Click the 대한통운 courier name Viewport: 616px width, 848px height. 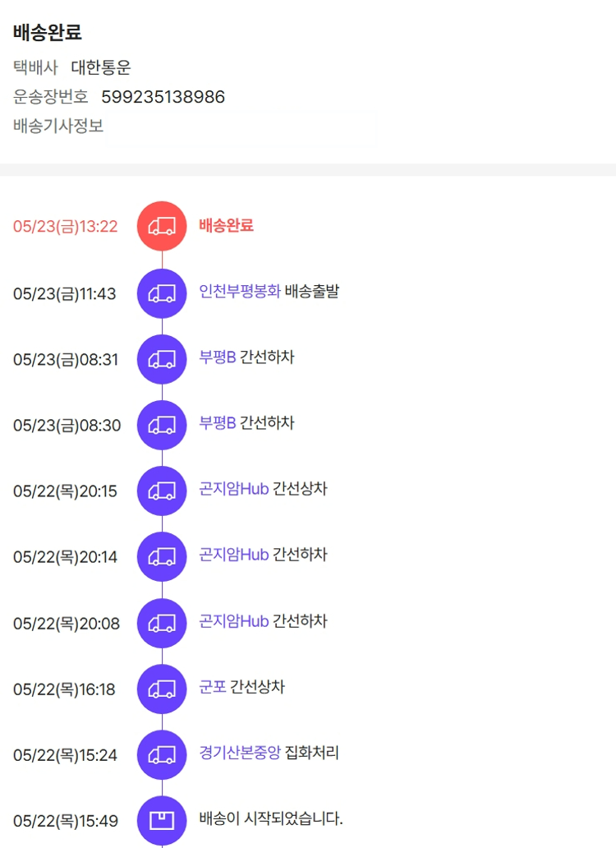101,67
